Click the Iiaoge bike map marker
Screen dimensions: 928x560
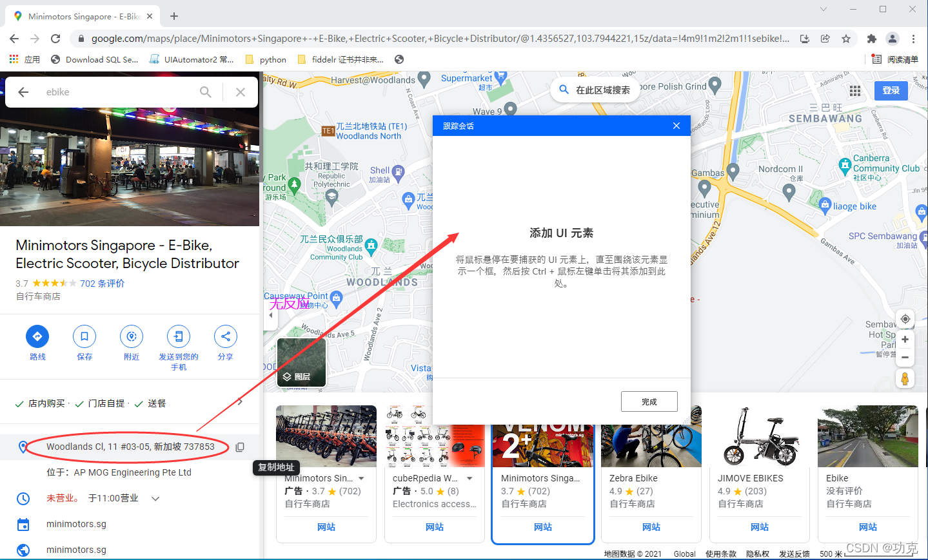[x=825, y=206]
